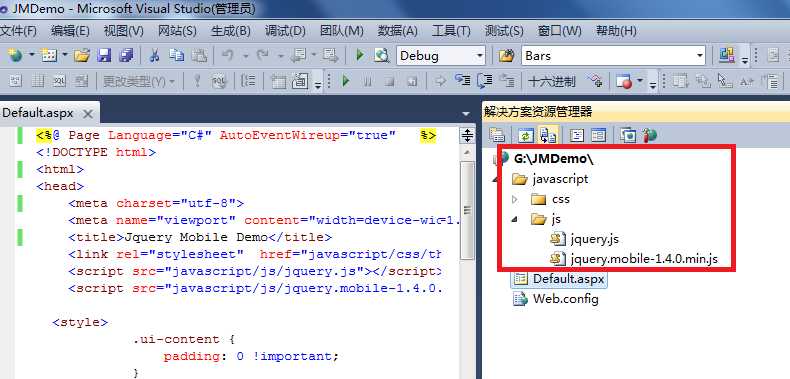
Task: Click the Find in Files icon beside Bars
Action: click(506, 55)
